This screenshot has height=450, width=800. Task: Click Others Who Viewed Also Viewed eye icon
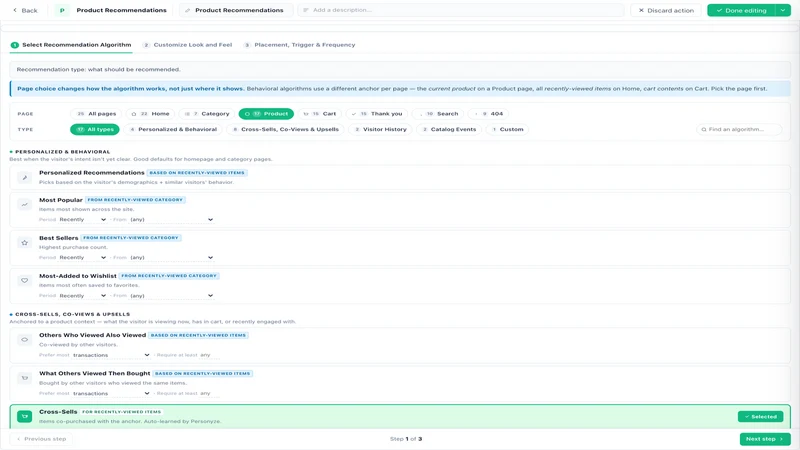[24, 340]
